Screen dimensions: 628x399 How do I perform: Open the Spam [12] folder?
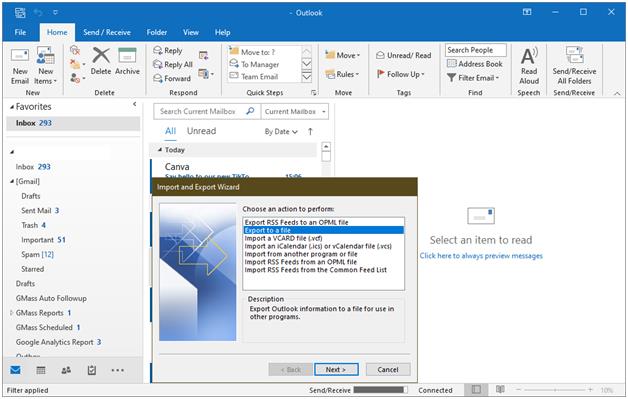[x=37, y=254]
